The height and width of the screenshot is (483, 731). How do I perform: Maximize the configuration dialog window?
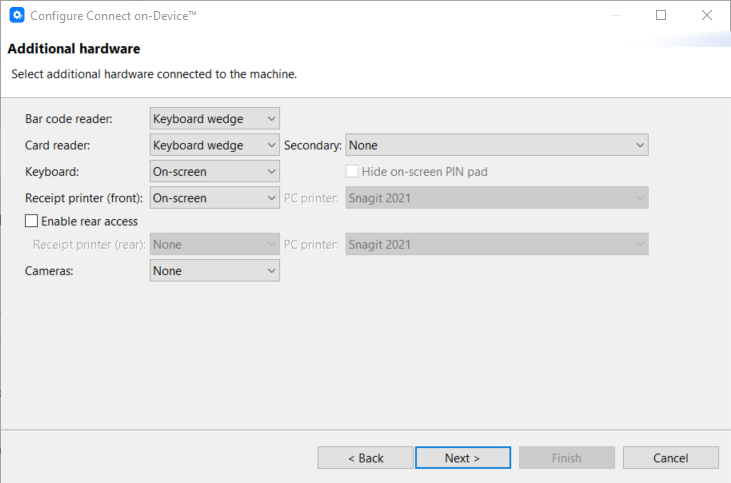pyautogui.click(x=661, y=16)
